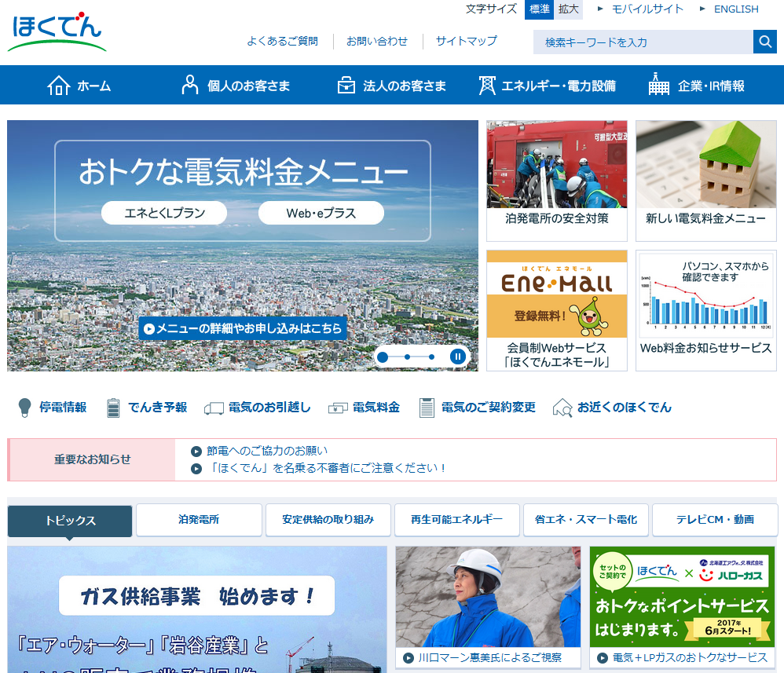Image resolution: width=784 pixels, height=673 pixels.
Task: Switch to the ENGLISH site
Action: click(736, 9)
